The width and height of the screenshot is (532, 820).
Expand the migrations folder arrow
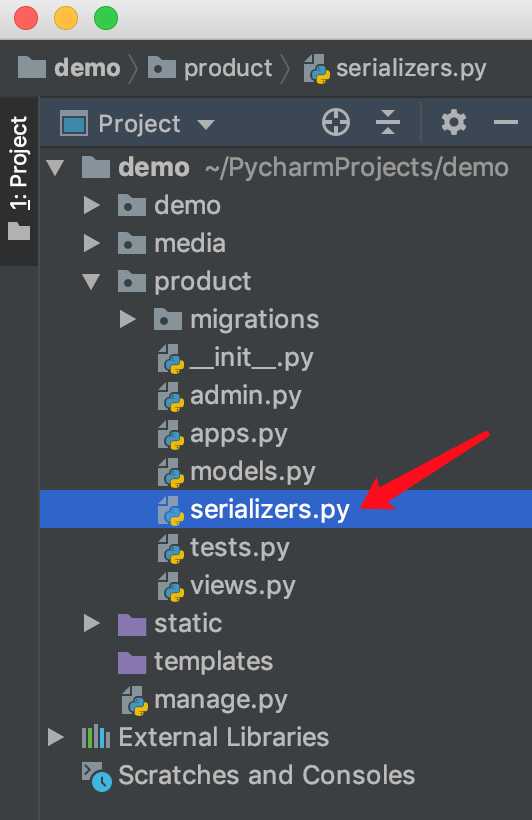pyautogui.click(x=127, y=320)
